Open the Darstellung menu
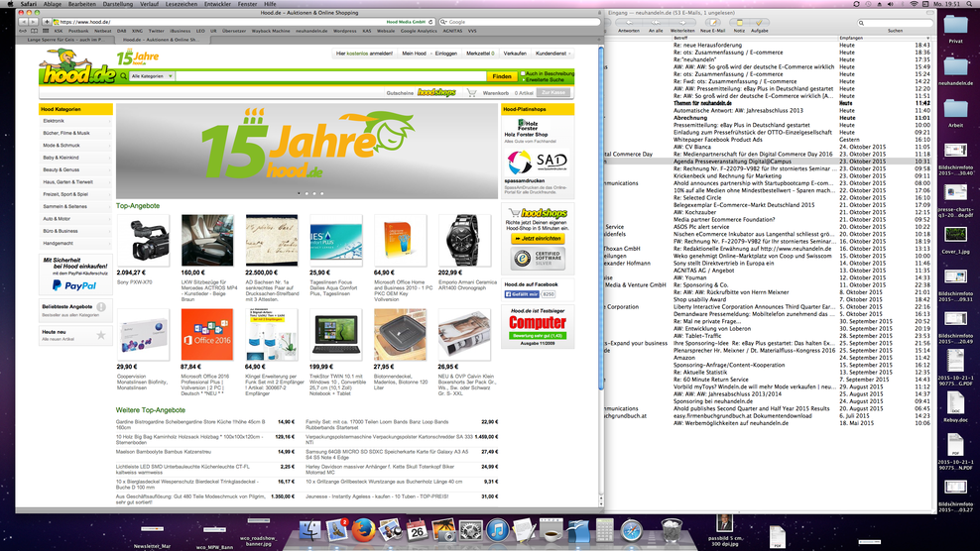This screenshot has width=980, height=551. point(117,4)
